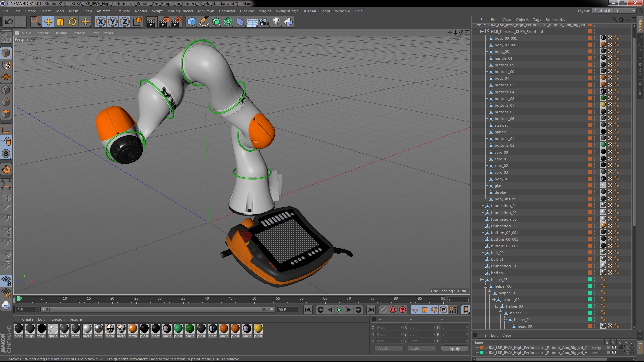Click the Undo arrow icon
This screenshot has height=362, width=644.
tap(9, 22)
